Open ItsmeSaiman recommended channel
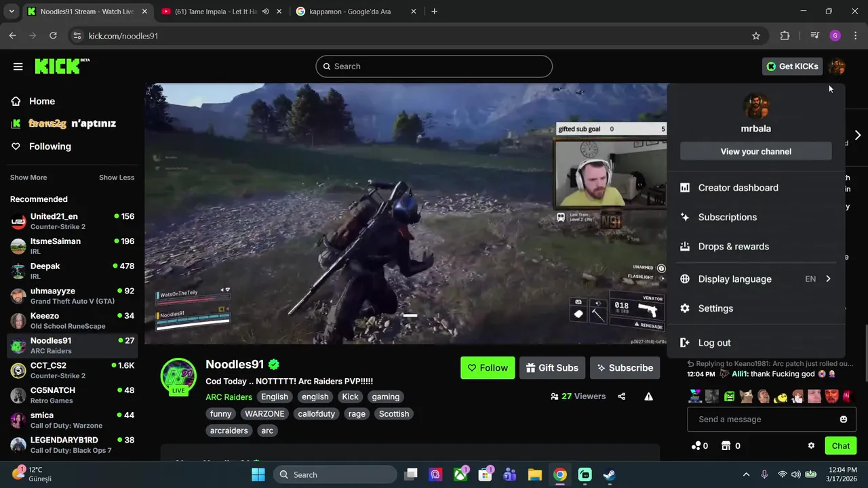 click(72, 246)
